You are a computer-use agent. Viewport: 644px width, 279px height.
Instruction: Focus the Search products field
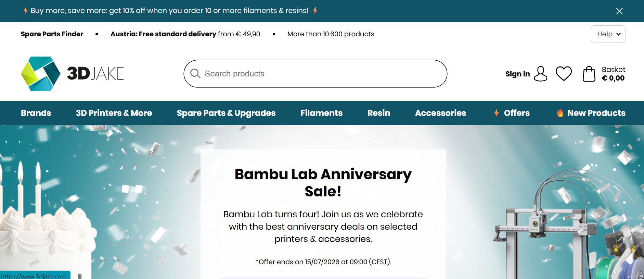[315, 74]
